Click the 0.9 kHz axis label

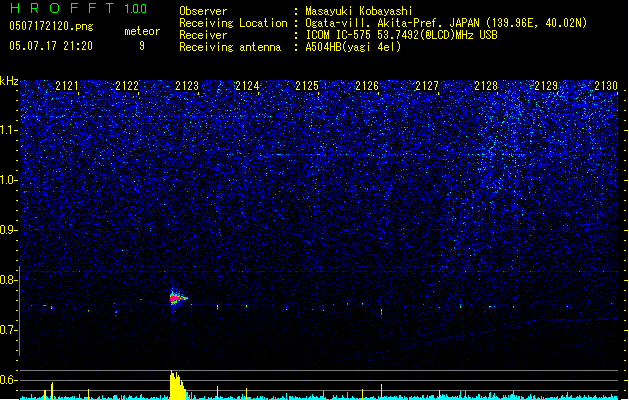click(9, 230)
